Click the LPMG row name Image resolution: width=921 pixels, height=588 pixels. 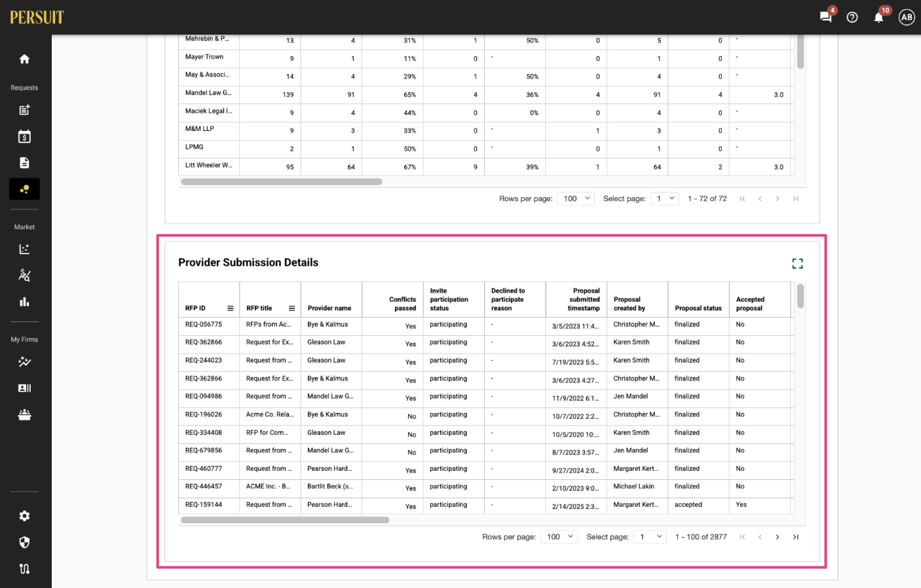195,147
